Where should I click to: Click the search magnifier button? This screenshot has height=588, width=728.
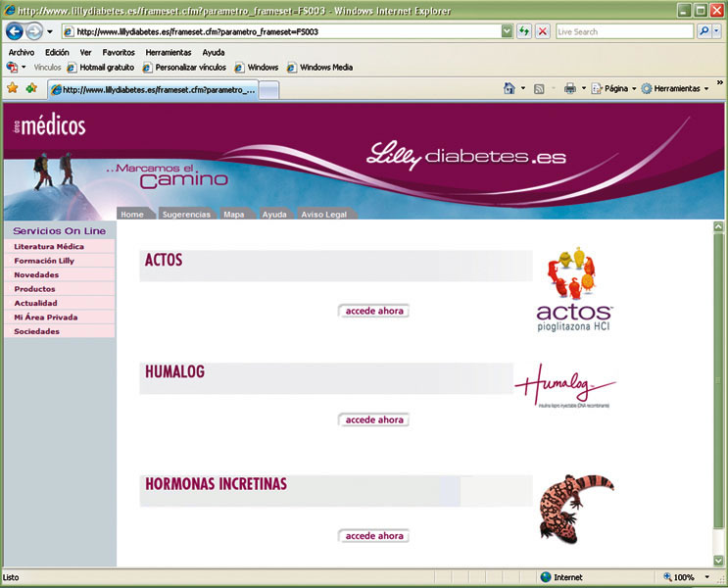(x=704, y=31)
